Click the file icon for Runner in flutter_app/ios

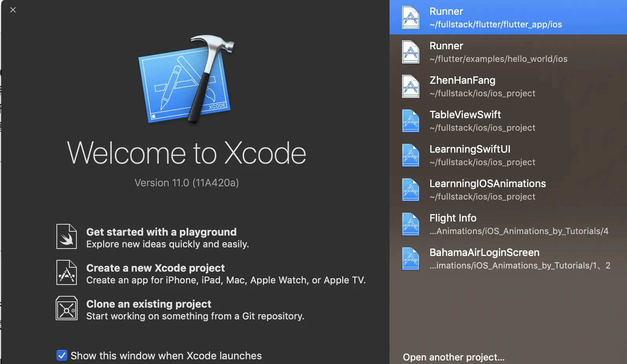click(411, 18)
